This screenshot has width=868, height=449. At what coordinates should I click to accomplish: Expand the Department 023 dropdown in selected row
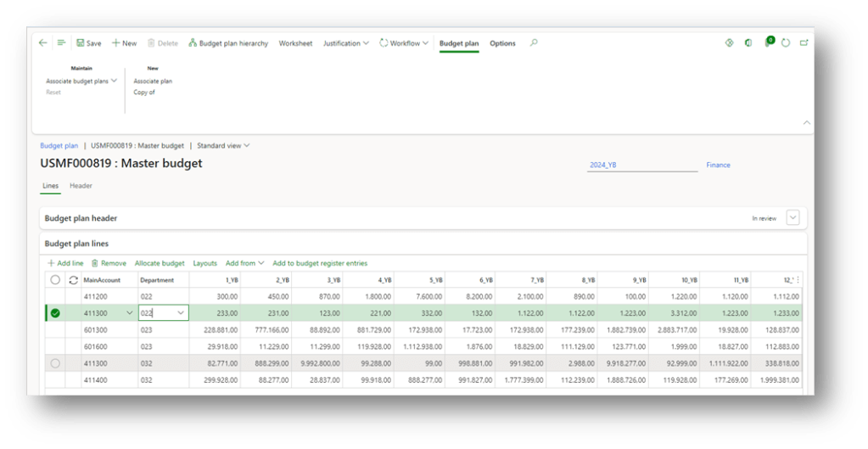181,313
